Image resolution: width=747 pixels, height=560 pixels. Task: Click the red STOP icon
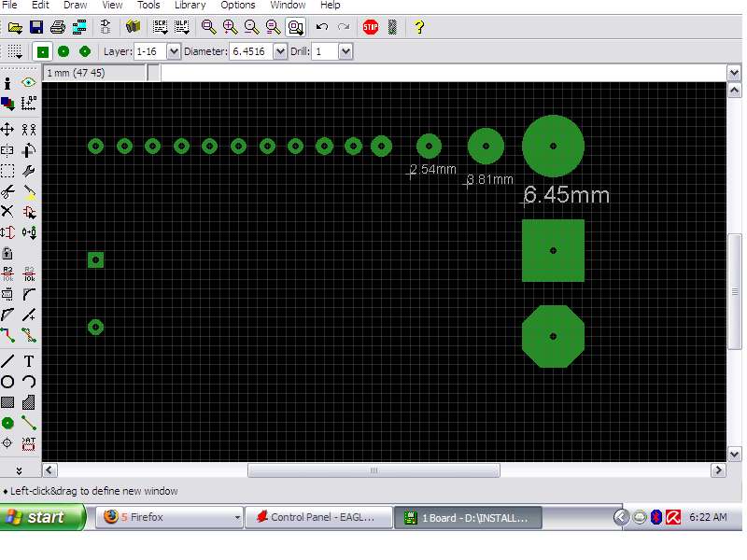click(x=371, y=27)
